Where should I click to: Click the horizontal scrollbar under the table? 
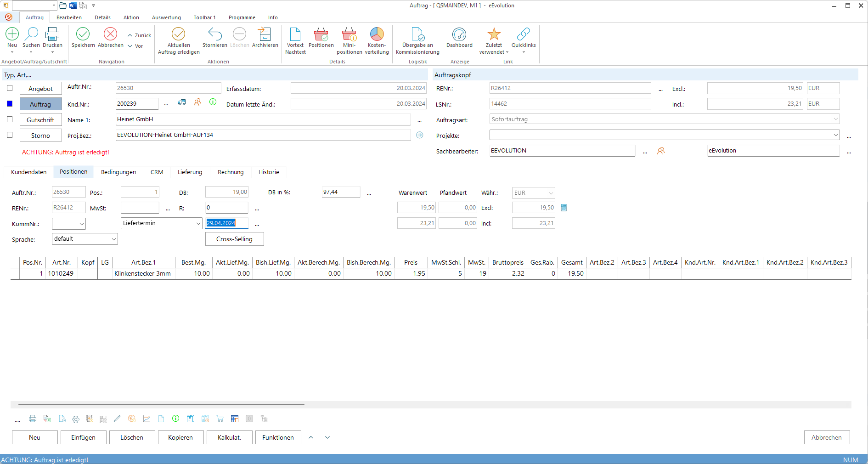tap(161, 405)
